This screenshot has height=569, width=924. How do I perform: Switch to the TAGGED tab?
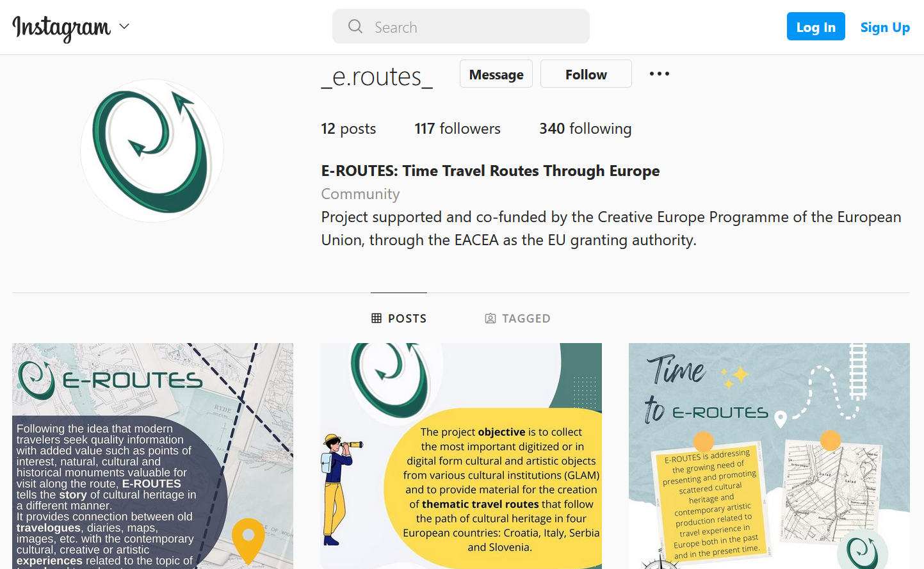(x=517, y=318)
